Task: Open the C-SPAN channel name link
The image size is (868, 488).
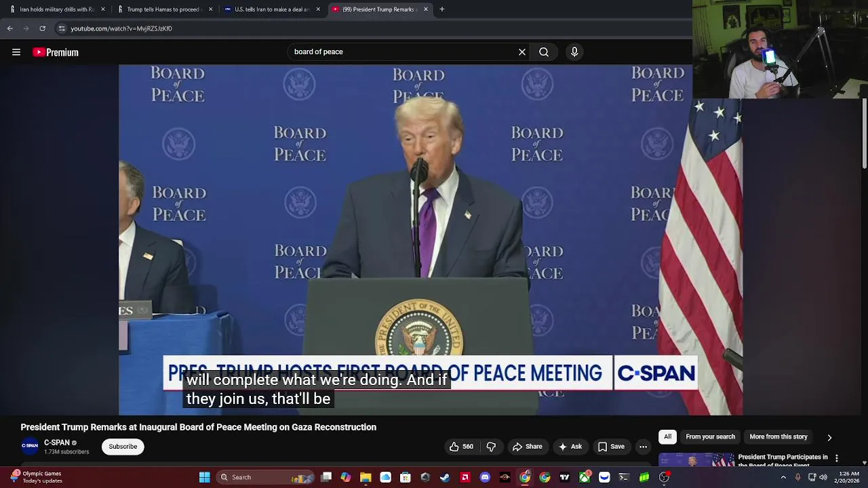Action: 57,443
